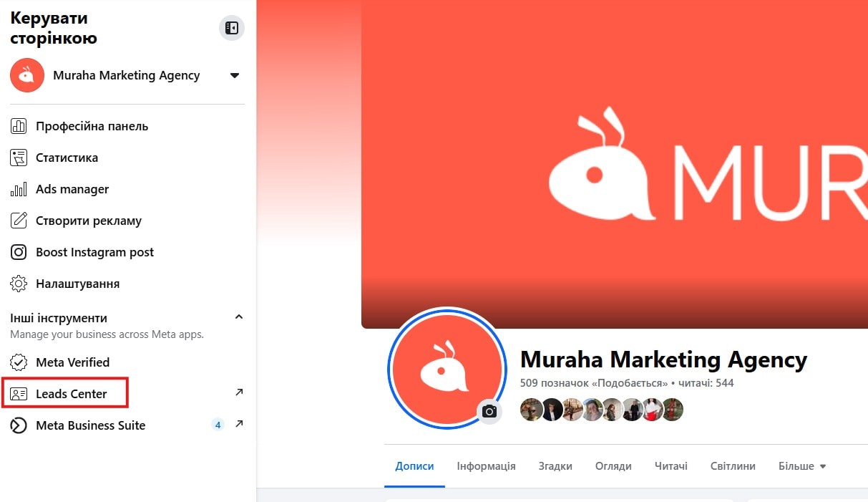
Task: Open the Meta Business Suite icon
Action: [x=19, y=425]
